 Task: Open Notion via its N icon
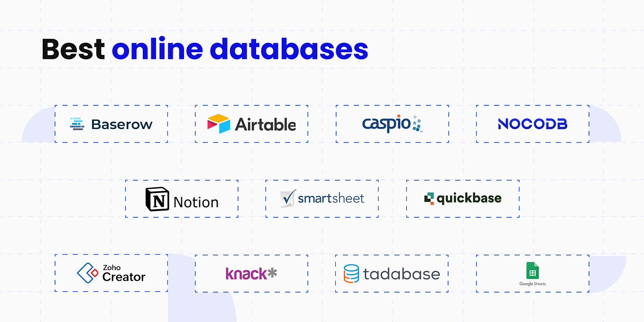pos(156,199)
